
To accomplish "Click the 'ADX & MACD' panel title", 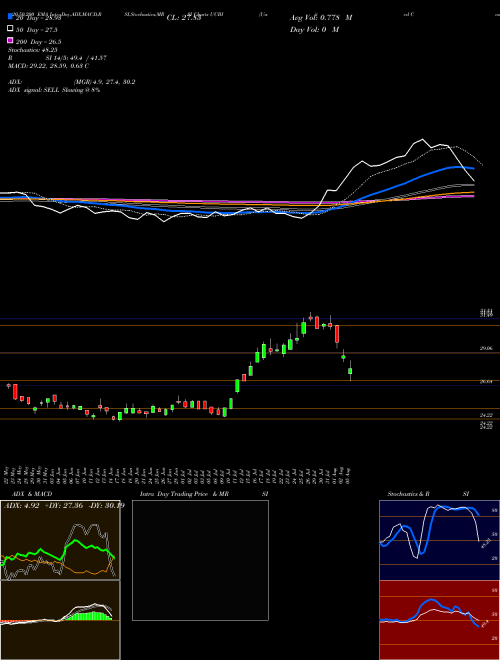I will [30, 494].
